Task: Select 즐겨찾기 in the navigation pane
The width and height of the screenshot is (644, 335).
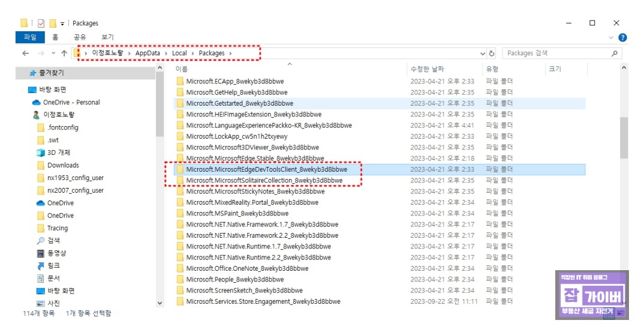Action: pyautogui.click(x=52, y=73)
